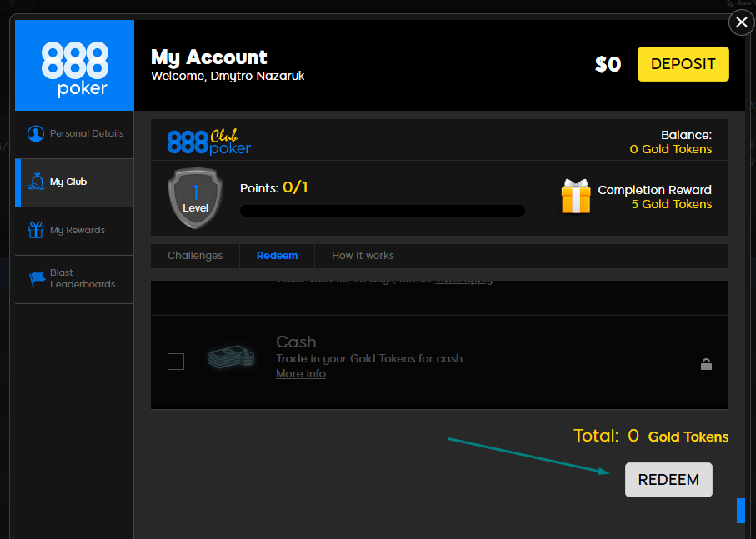Screen dimensions: 756x539
Task: Click the 888poker logo
Action: click(74, 67)
